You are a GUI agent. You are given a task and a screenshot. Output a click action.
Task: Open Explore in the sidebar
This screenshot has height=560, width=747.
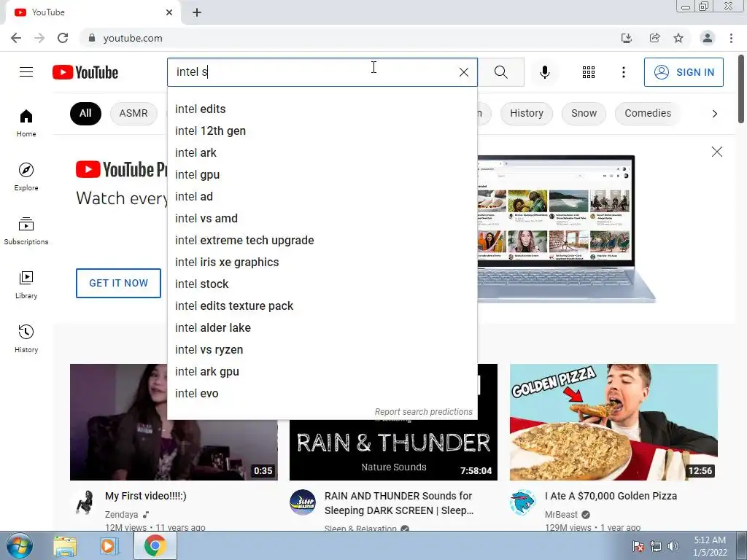coord(26,176)
